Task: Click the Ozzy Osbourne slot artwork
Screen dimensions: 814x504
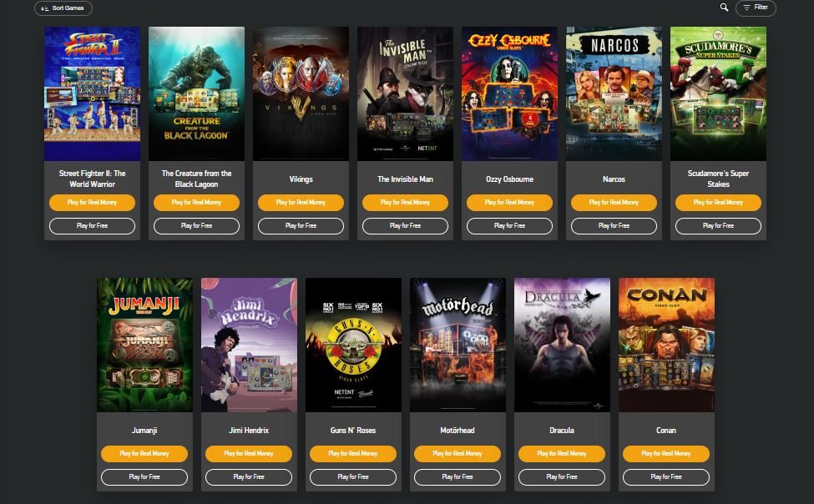Action: point(509,93)
